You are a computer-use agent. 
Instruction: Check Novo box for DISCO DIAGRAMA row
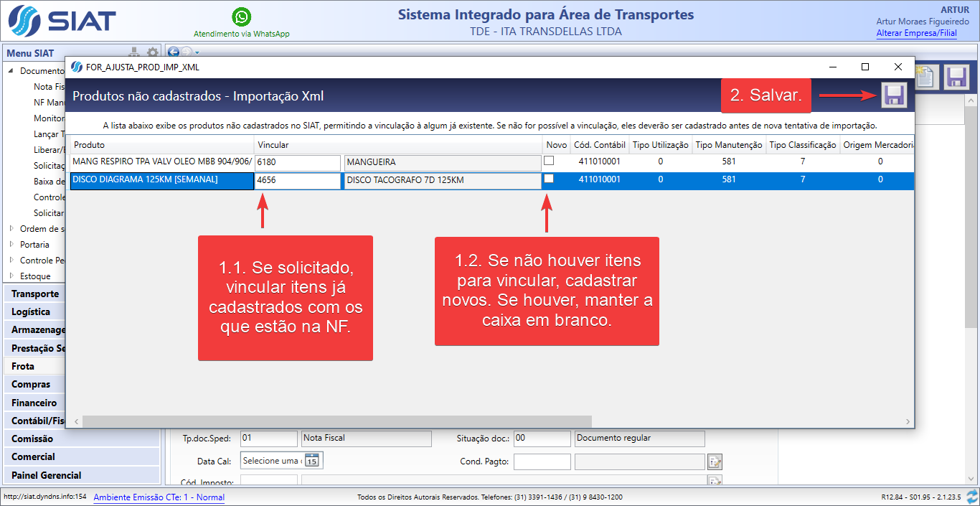549,179
